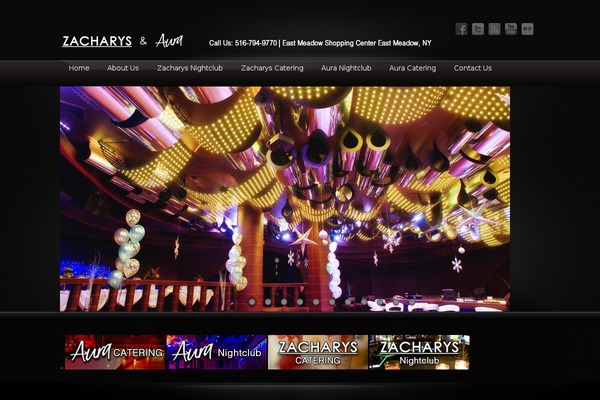The image size is (600, 400).
Task: Select the third slideshow pagination dot
Action: (x=284, y=302)
